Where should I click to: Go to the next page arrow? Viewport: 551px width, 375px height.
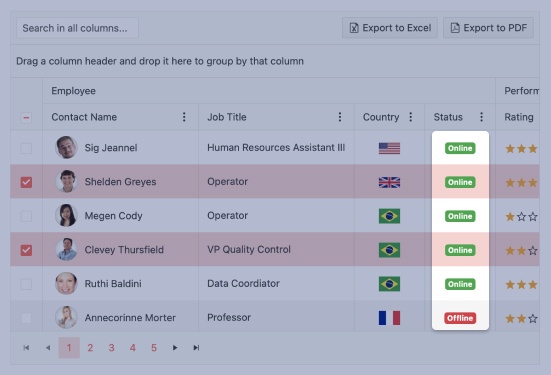175,348
